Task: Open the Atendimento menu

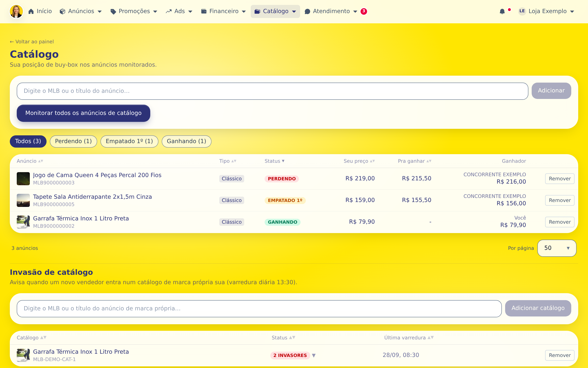Action: click(x=331, y=11)
